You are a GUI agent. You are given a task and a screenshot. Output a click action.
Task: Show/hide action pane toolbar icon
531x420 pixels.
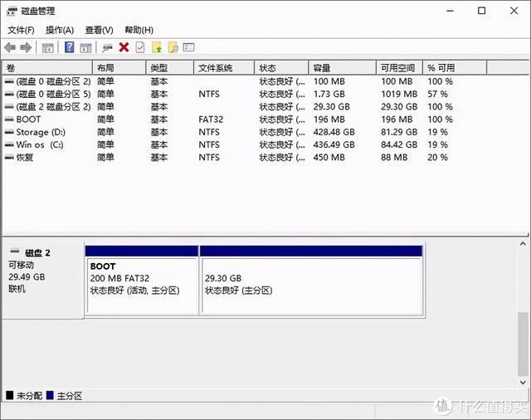point(85,48)
